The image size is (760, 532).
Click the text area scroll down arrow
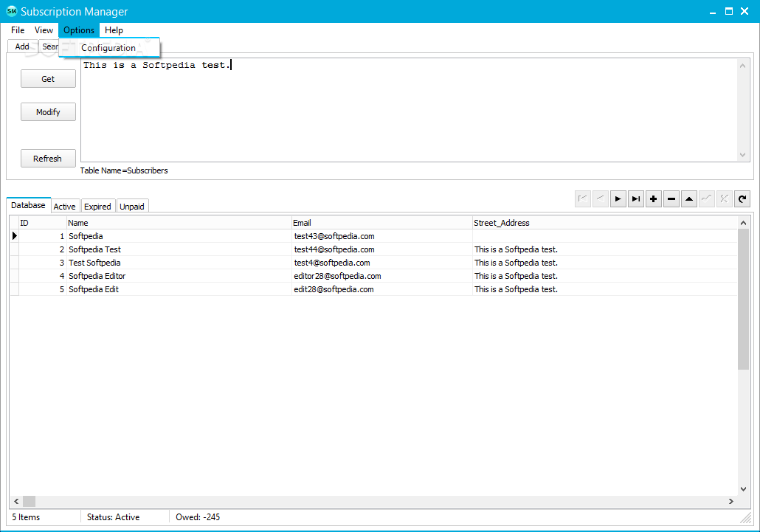742,155
